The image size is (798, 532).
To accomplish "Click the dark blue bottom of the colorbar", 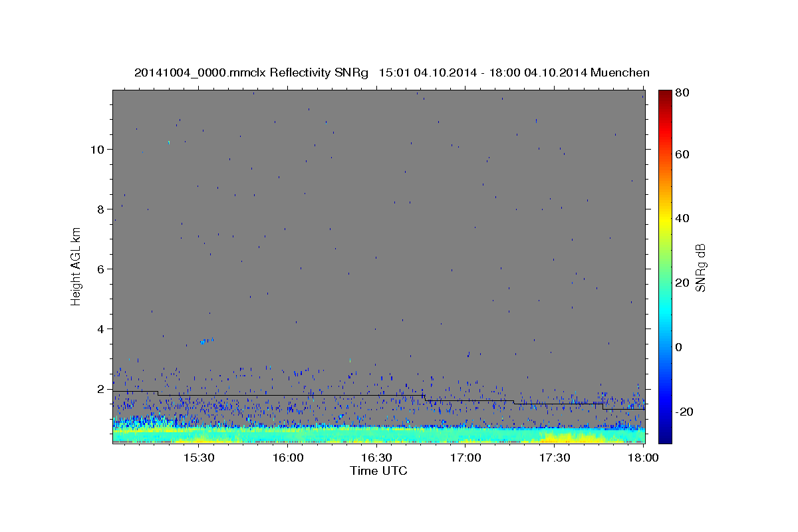I will click(x=665, y=436).
